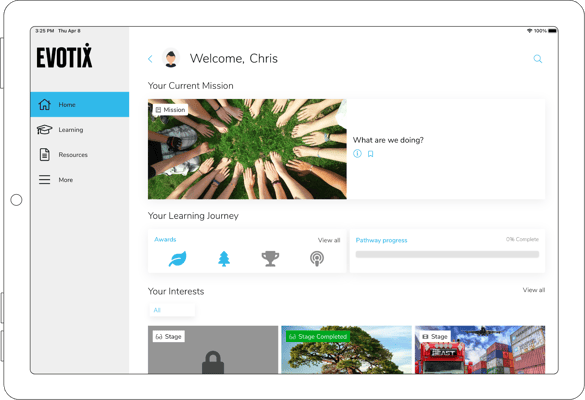Screen dimensions: 585x400
Task: Open the 'What are we doing?' mission title
Action: pos(388,140)
